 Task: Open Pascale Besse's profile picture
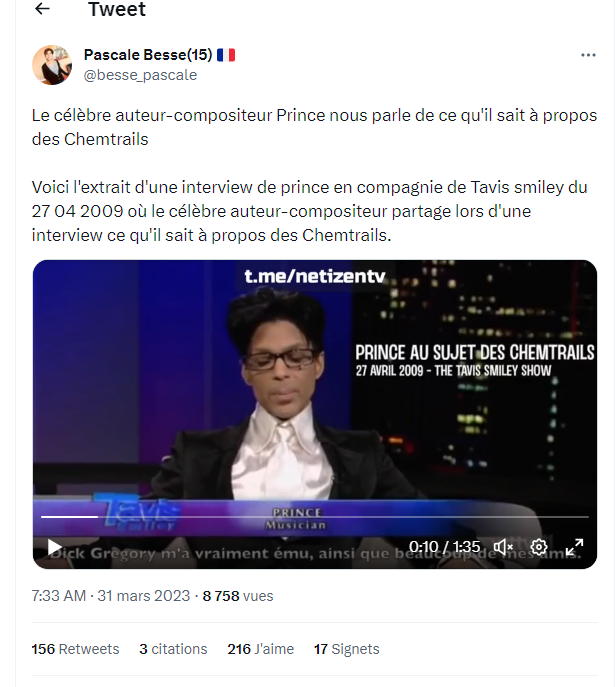[x=52, y=65]
